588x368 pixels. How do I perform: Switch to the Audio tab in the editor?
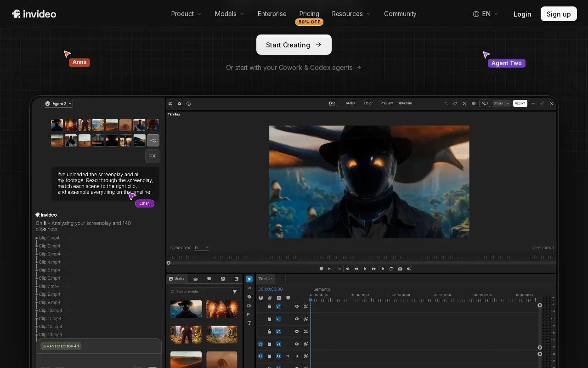pos(350,103)
